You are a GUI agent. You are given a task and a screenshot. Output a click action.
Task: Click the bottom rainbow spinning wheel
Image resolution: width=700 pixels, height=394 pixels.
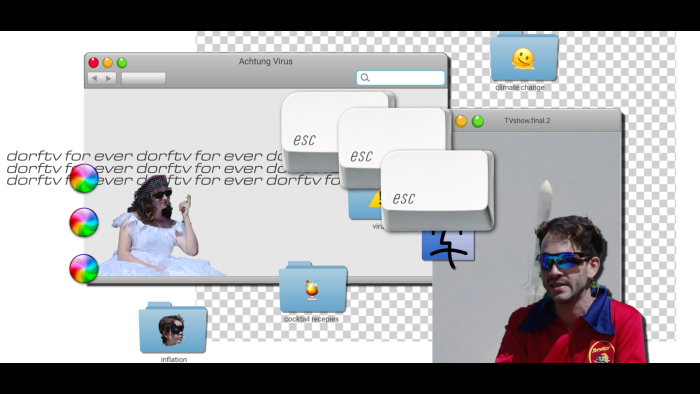pyautogui.click(x=84, y=269)
